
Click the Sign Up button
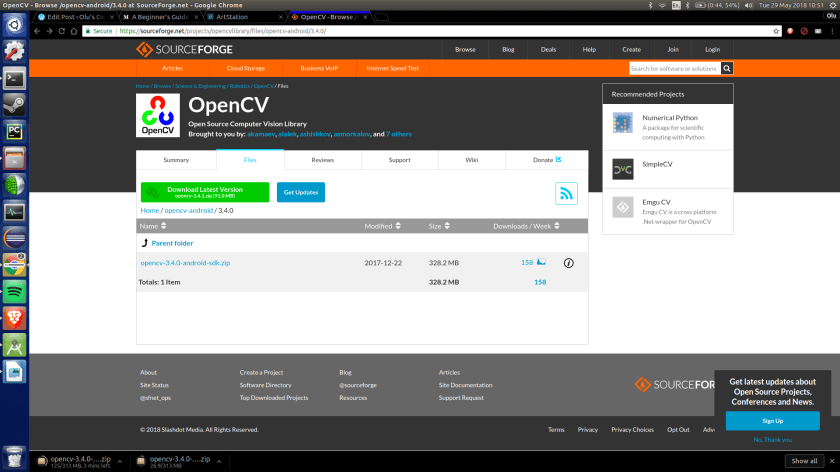(772, 421)
